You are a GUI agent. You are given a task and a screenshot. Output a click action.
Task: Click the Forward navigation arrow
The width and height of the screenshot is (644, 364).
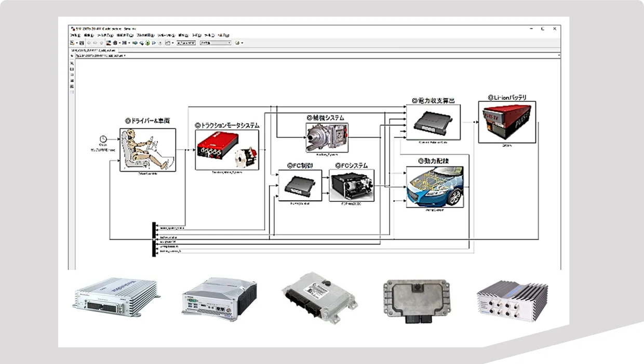95,43
